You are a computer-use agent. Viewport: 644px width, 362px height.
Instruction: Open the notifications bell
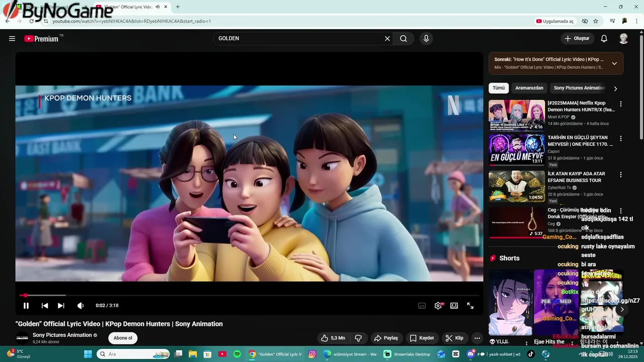click(x=604, y=39)
